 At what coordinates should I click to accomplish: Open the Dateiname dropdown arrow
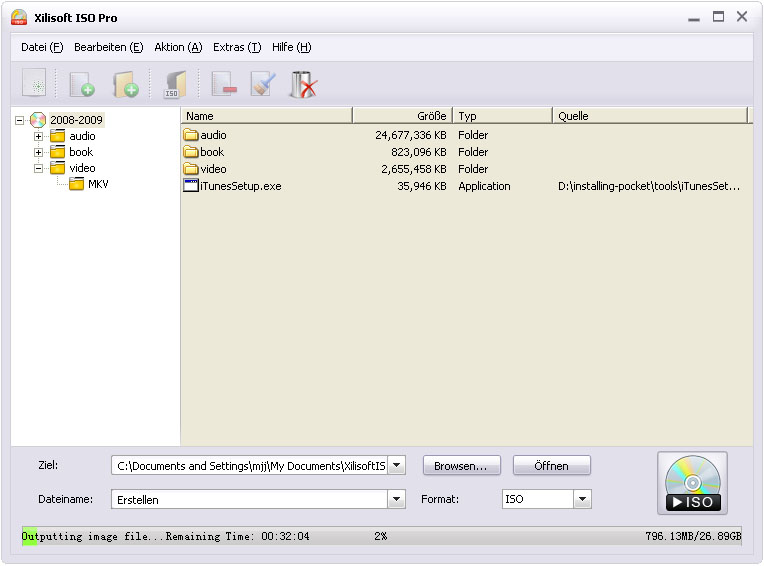[x=397, y=499]
